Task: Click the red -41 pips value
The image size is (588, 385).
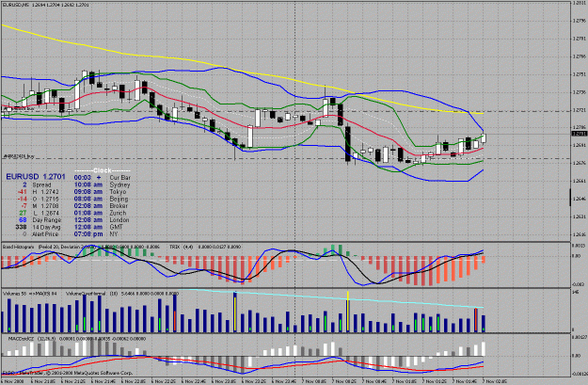Action: pyautogui.click(x=23, y=192)
